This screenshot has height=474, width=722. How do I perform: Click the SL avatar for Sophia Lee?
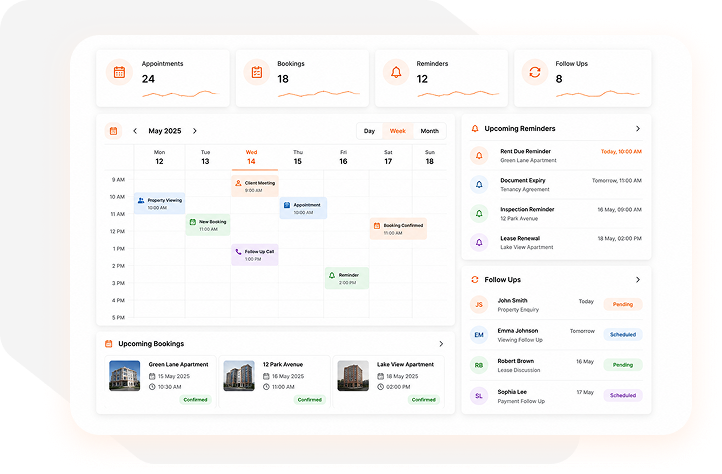(479, 396)
